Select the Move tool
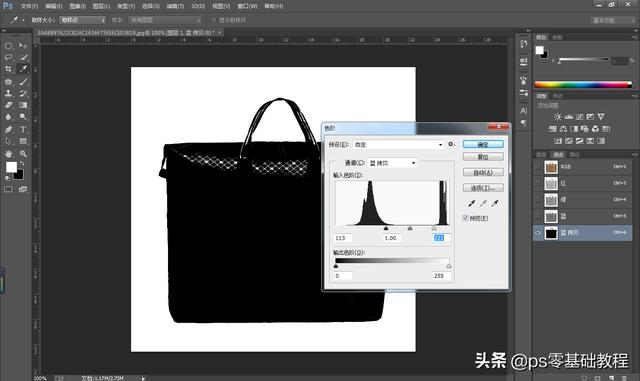The height and width of the screenshot is (381, 640). coord(23,46)
